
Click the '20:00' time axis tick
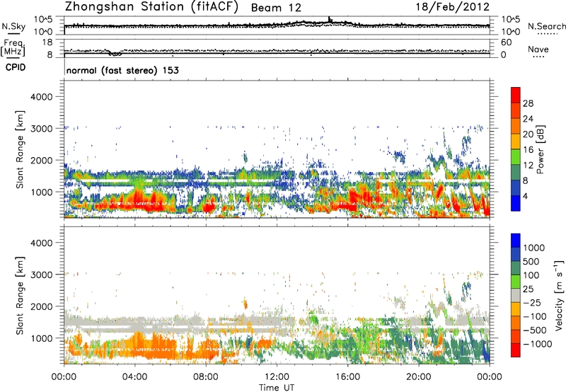418,377
